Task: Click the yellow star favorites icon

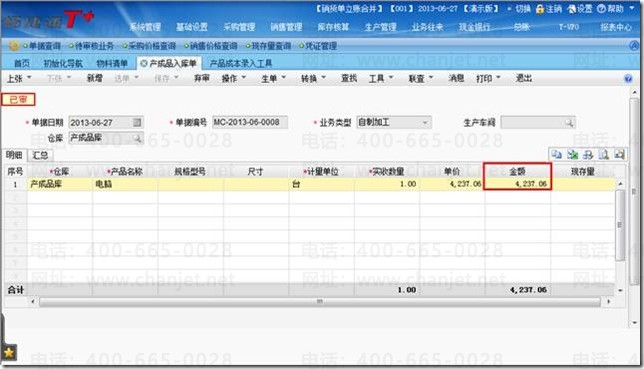Action: point(9,352)
